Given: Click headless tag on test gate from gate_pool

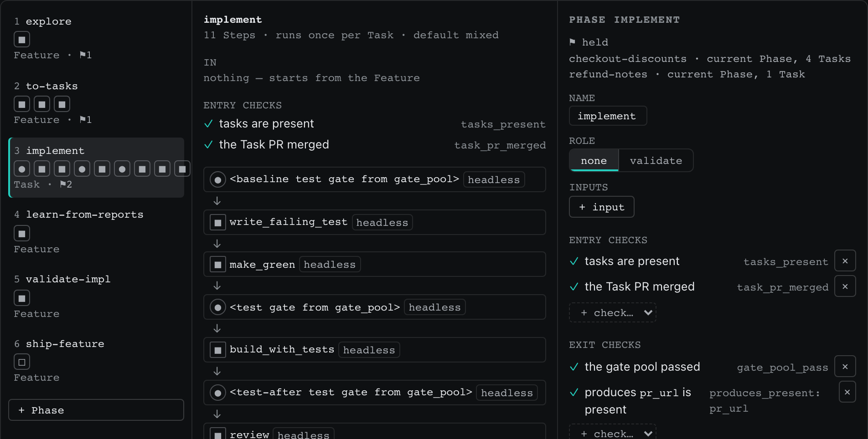Looking at the screenshot, I should pos(435,307).
